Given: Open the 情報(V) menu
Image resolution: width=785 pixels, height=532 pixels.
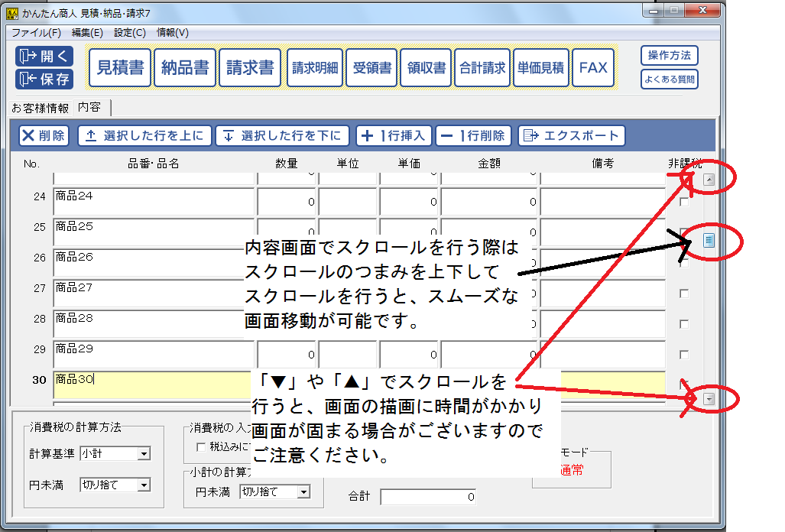Looking at the screenshot, I should pyautogui.click(x=172, y=33).
